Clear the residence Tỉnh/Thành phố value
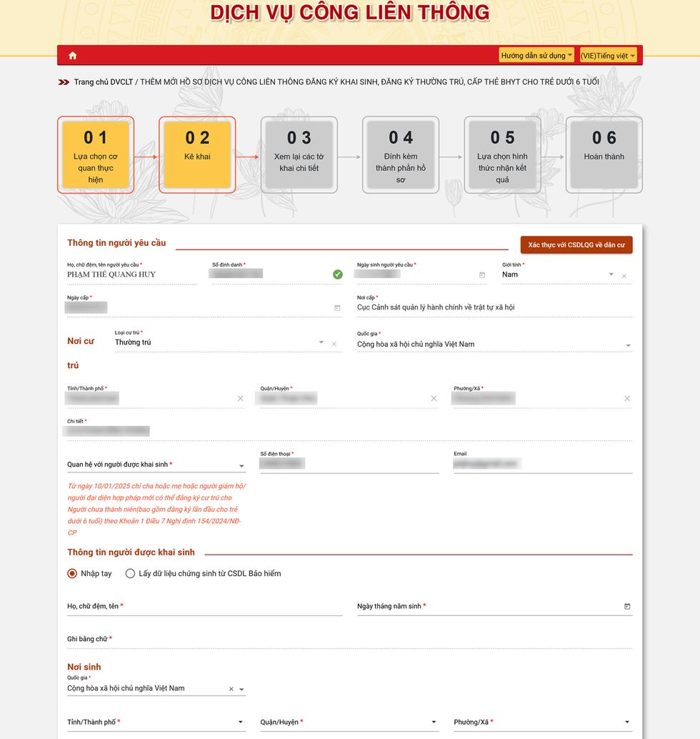The width and height of the screenshot is (700, 739). (241, 399)
